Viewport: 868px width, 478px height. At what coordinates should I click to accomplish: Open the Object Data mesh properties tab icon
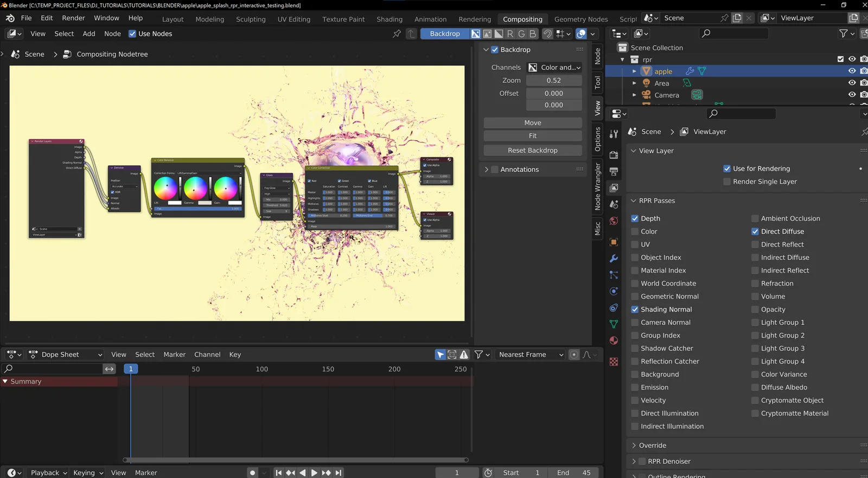[614, 324]
